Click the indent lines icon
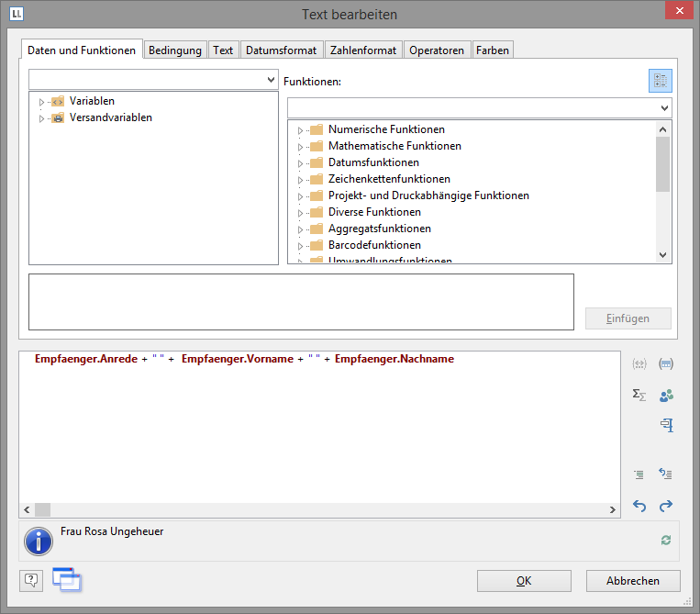The image size is (700, 614). (639, 474)
